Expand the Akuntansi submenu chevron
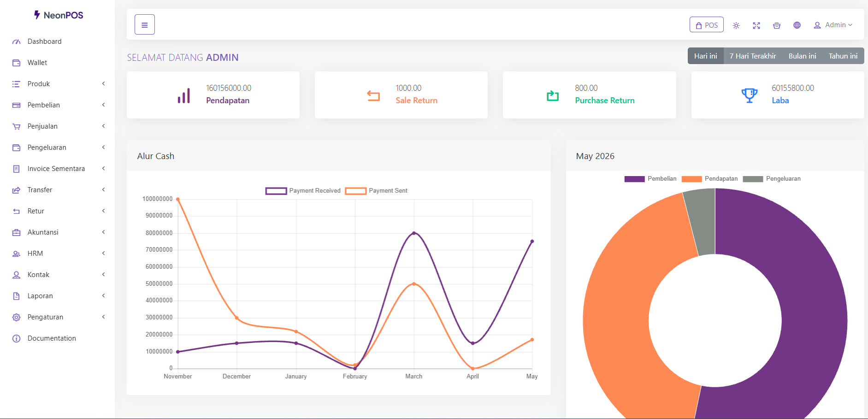 104,232
